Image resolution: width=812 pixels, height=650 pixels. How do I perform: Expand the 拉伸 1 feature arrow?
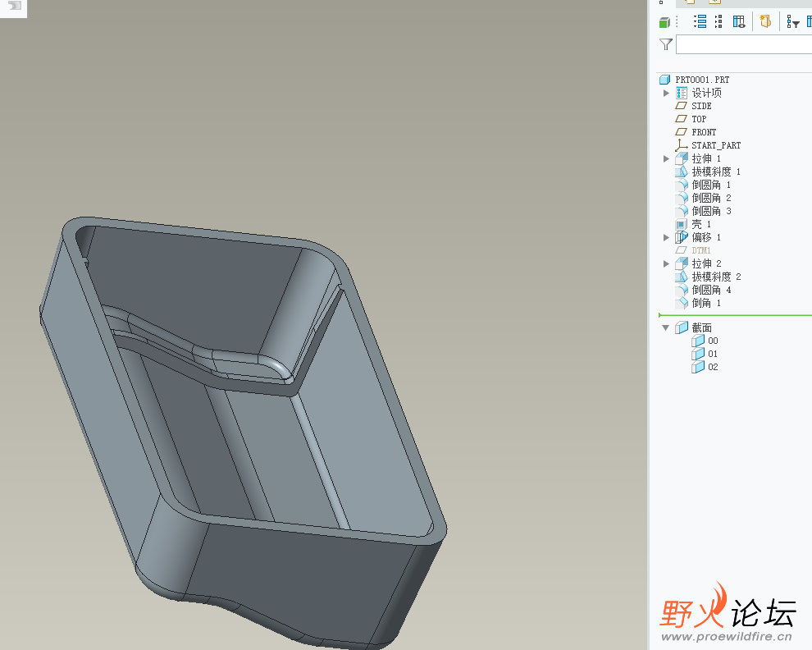(x=667, y=158)
